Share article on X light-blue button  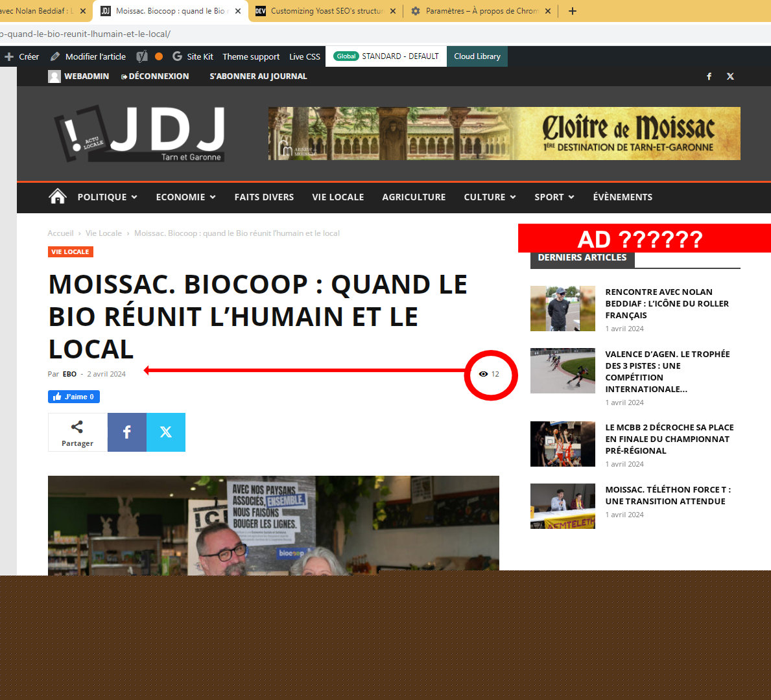[166, 432]
